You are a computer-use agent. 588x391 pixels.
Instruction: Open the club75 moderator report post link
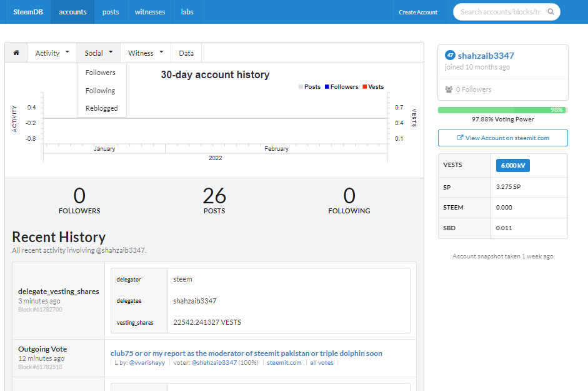click(246, 353)
